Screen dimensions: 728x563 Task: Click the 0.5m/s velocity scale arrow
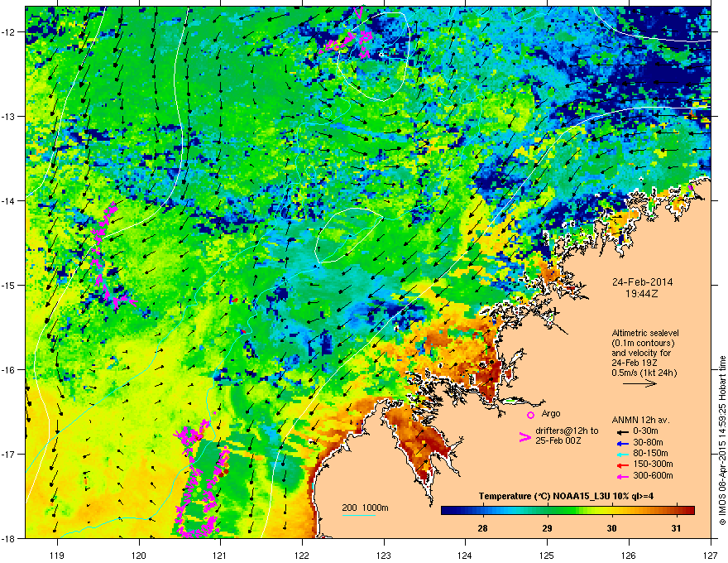click(x=639, y=383)
